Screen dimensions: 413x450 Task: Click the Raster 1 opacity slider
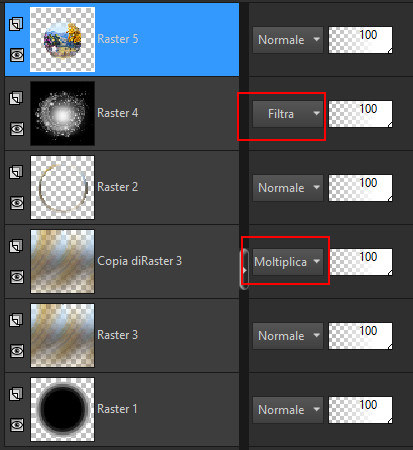360,410
